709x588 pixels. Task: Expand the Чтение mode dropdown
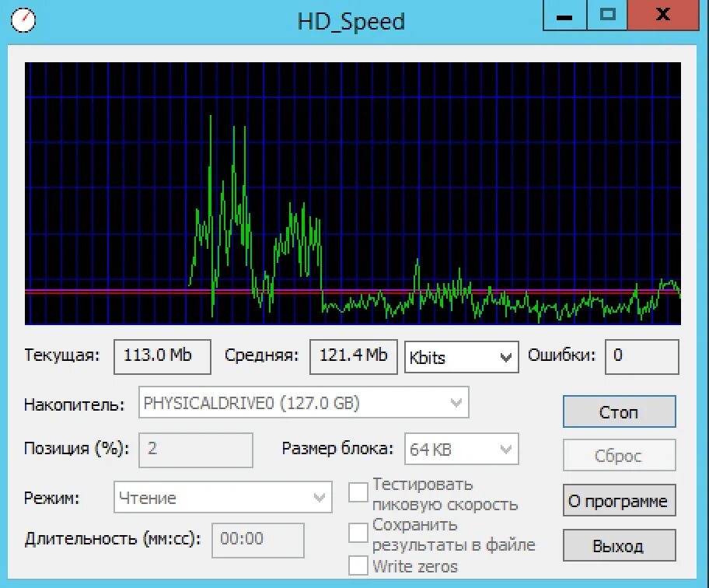[222, 497]
